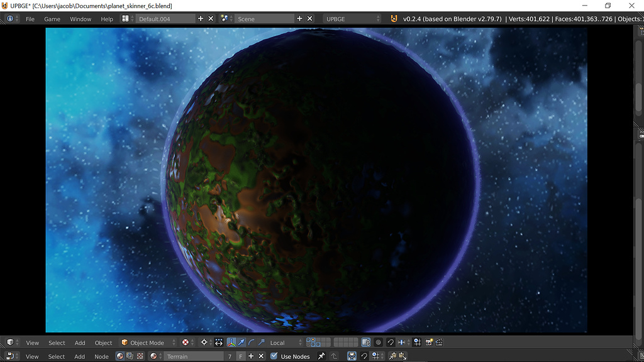Screen dimensions: 644x362
Task: Open the 3D View's Select menu
Action: click(x=57, y=343)
